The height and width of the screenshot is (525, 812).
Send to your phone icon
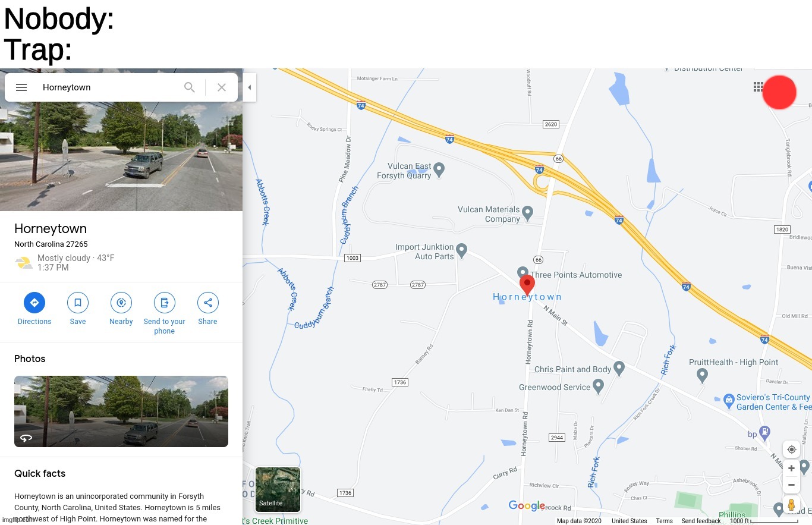165,303
